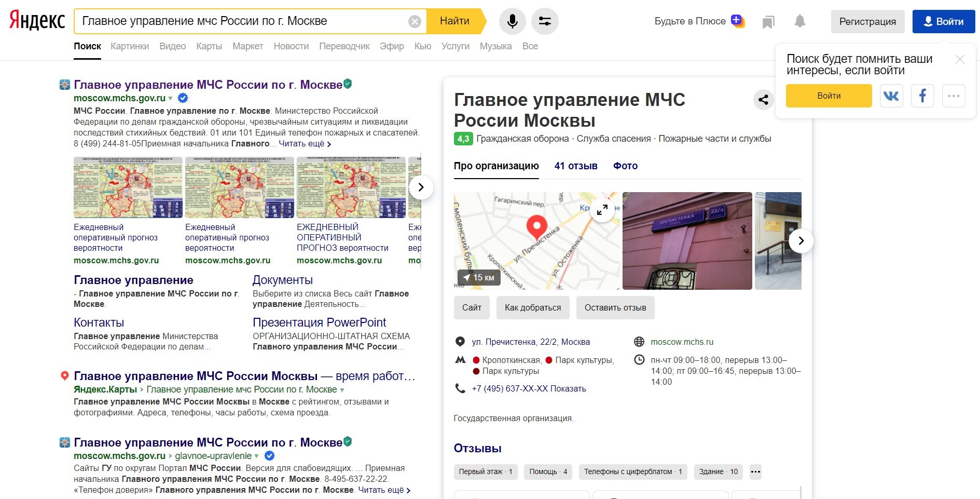Open the Презентация PowerPoint sitelink
The width and height of the screenshot is (980, 499).
[x=319, y=322]
